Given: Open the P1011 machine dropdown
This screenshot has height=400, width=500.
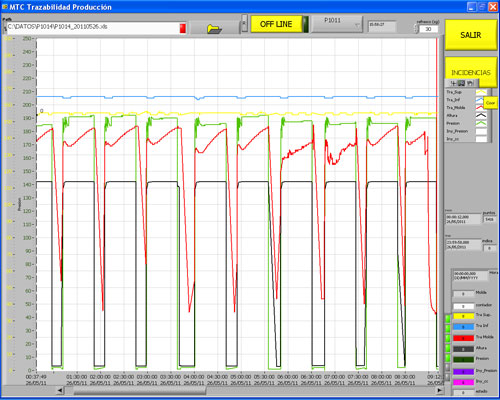Looking at the screenshot, I should click(x=337, y=24).
